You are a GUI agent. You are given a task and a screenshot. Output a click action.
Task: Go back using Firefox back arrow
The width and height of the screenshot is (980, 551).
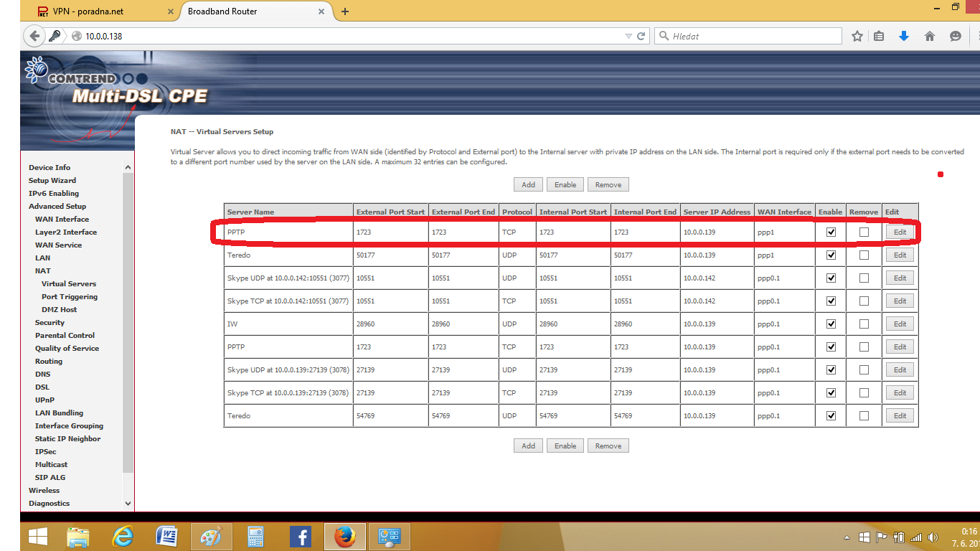click(x=34, y=36)
